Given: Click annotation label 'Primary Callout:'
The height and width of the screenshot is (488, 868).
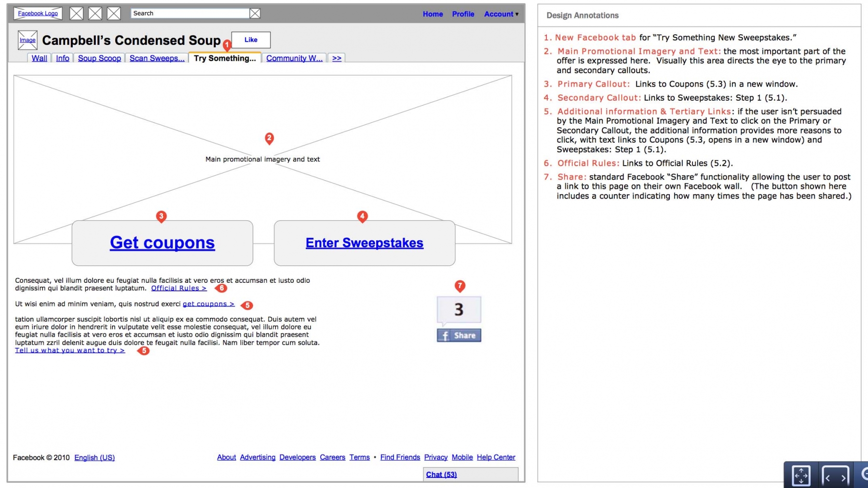Looking at the screenshot, I should coord(594,84).
